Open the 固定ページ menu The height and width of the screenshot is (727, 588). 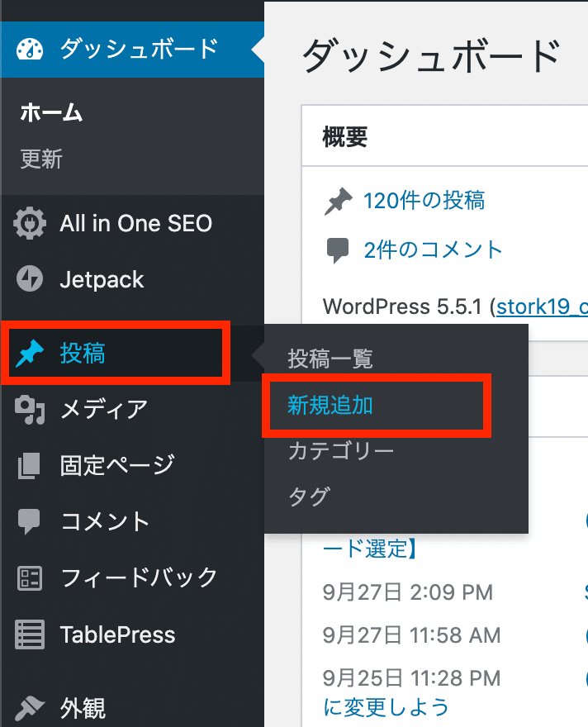click(x=132, y=465)
